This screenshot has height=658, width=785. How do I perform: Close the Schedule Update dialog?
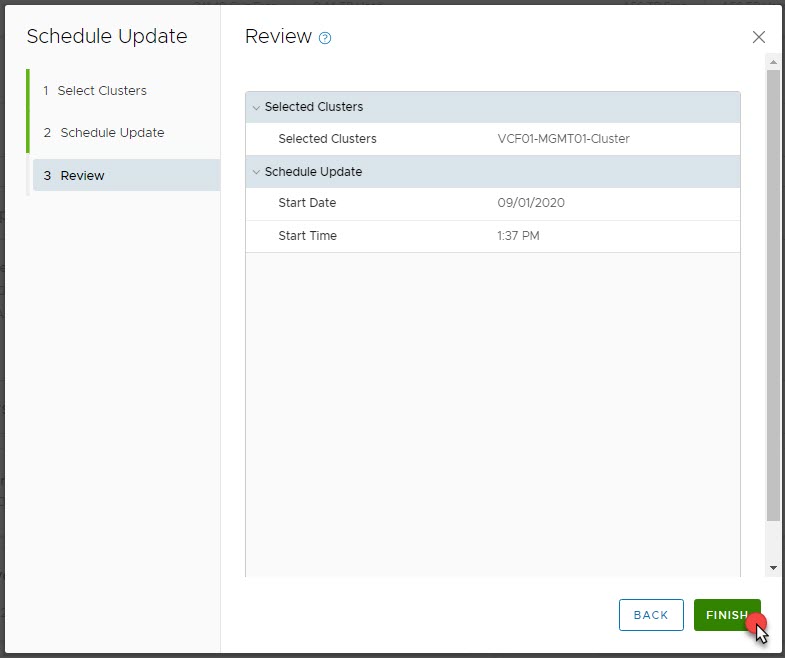[758, 37]
